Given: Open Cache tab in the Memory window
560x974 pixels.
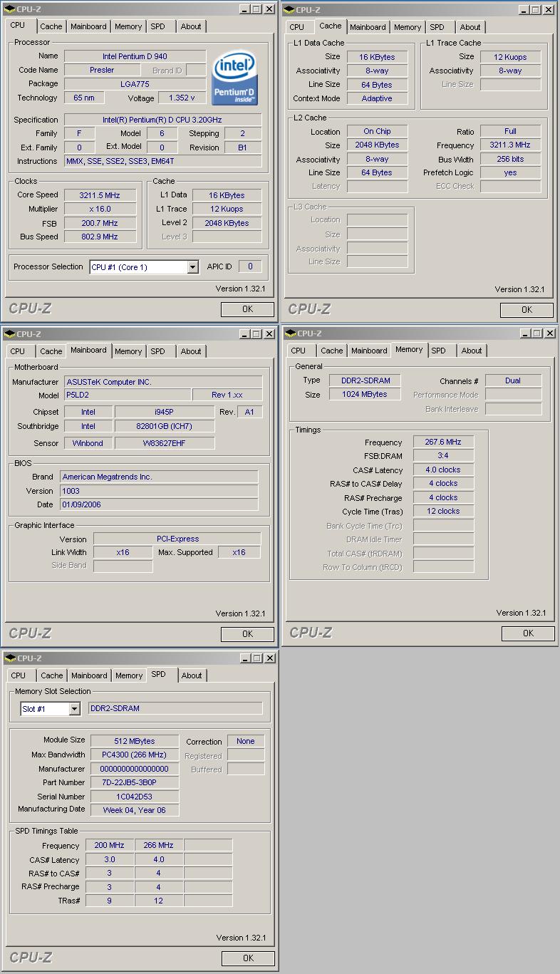Looking at the screenshot, I should (x=331, y=351).
